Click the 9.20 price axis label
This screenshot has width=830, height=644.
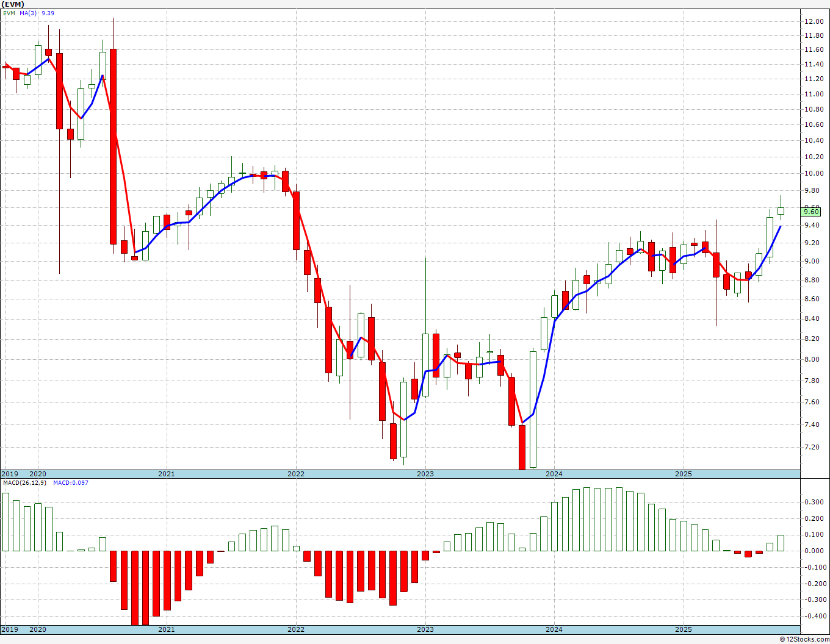click(813, 243)
